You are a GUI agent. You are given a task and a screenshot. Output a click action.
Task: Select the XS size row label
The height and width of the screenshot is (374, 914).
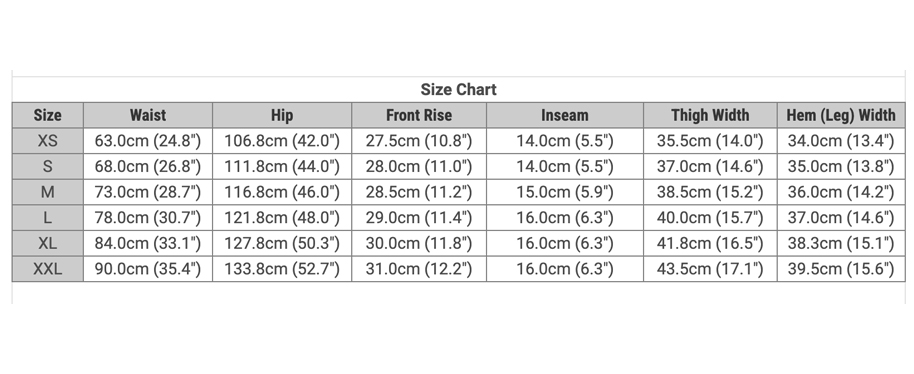click(x=48, y=141)
